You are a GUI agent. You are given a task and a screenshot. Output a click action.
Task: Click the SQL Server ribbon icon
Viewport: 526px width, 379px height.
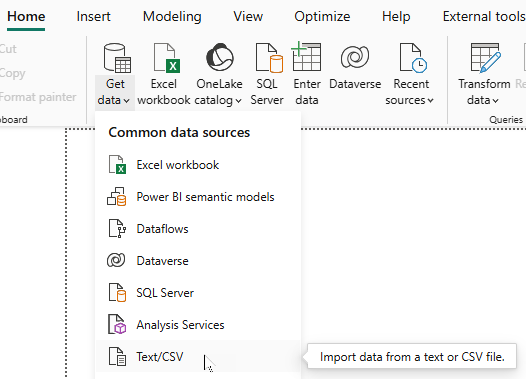coord(269,58)
